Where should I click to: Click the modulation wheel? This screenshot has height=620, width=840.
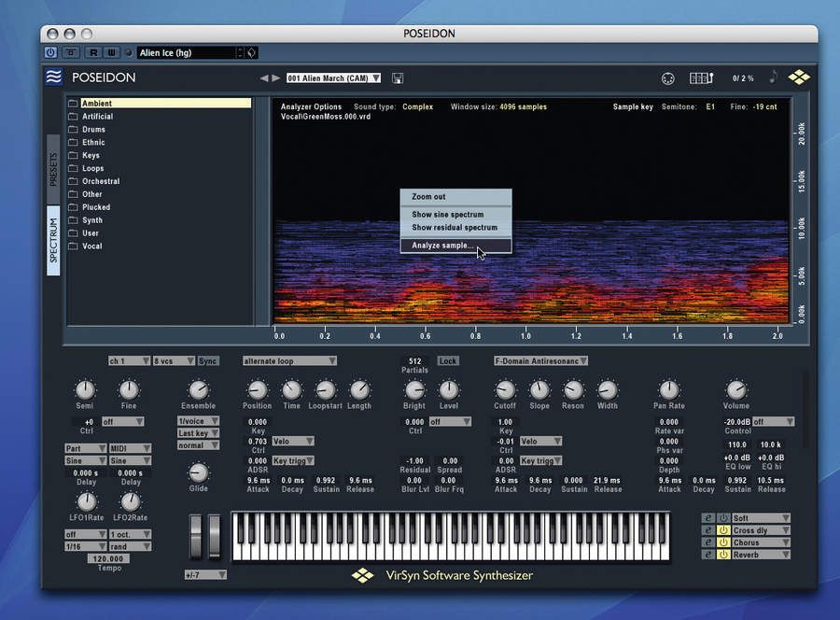point(215,536)
